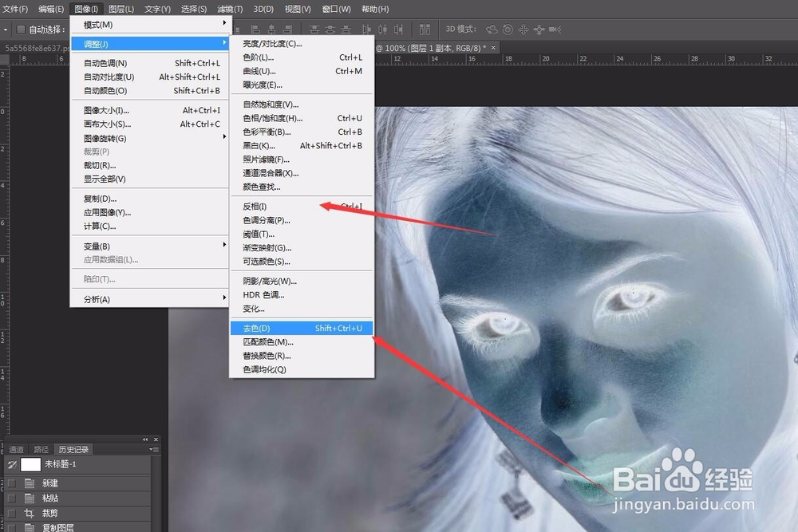Viewport: 798px width, 532px height.
Task: Click the 复制图层 history step icon
Action: [x=30, y=526]
